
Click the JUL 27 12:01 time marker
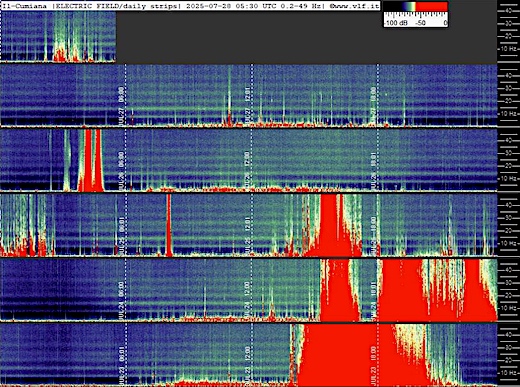pos(247,106)
